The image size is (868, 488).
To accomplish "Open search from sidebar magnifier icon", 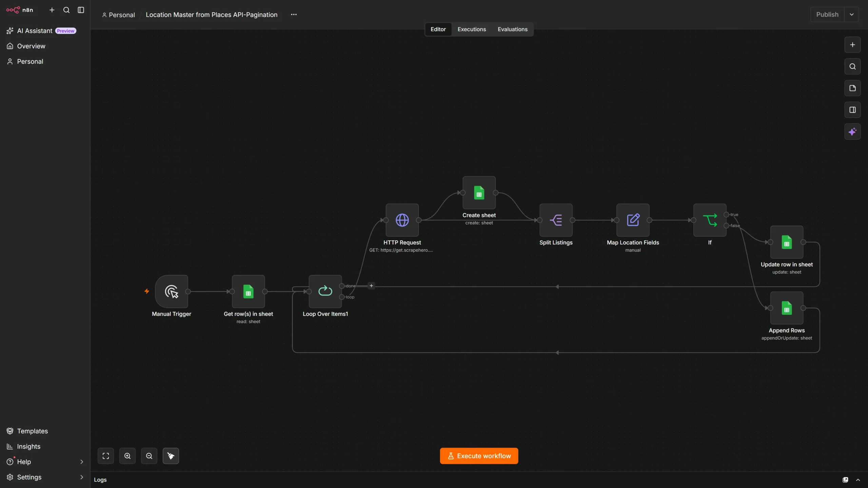I will [66, 10].
